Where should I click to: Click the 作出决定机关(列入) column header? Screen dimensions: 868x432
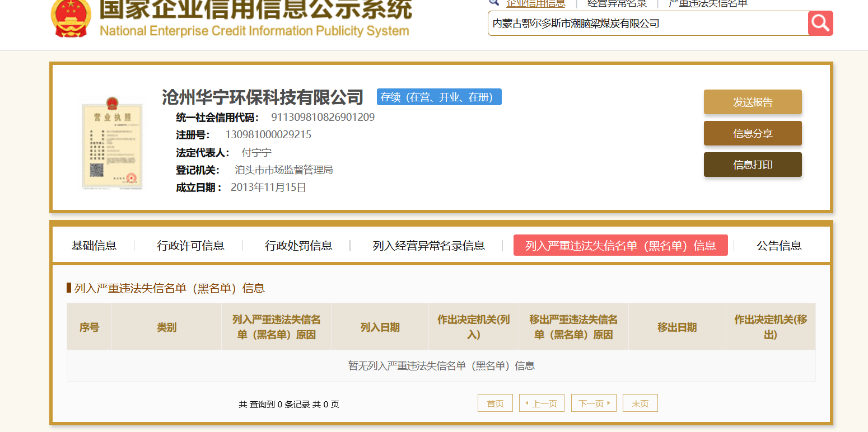tap(474, 327)
